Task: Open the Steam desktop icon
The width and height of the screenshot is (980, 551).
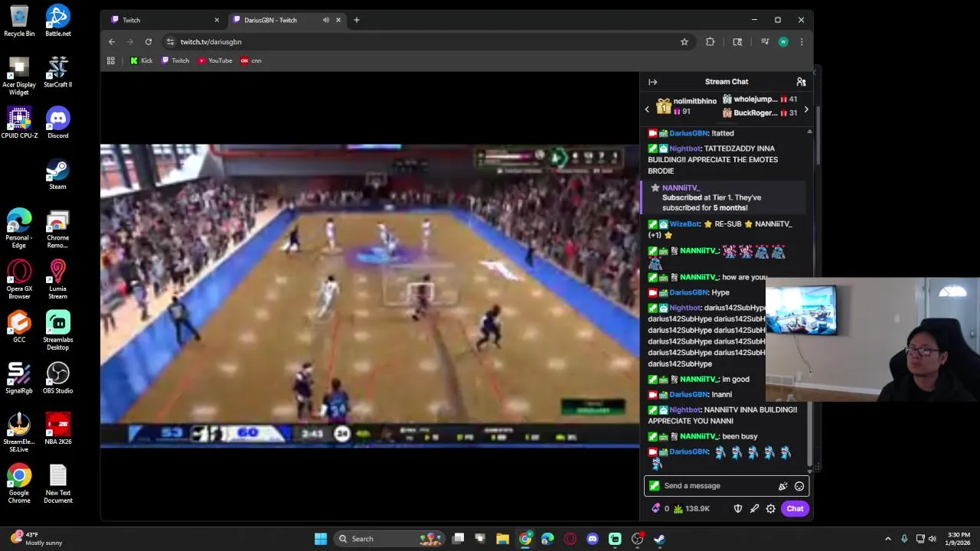Action: (x=57, y=174)
